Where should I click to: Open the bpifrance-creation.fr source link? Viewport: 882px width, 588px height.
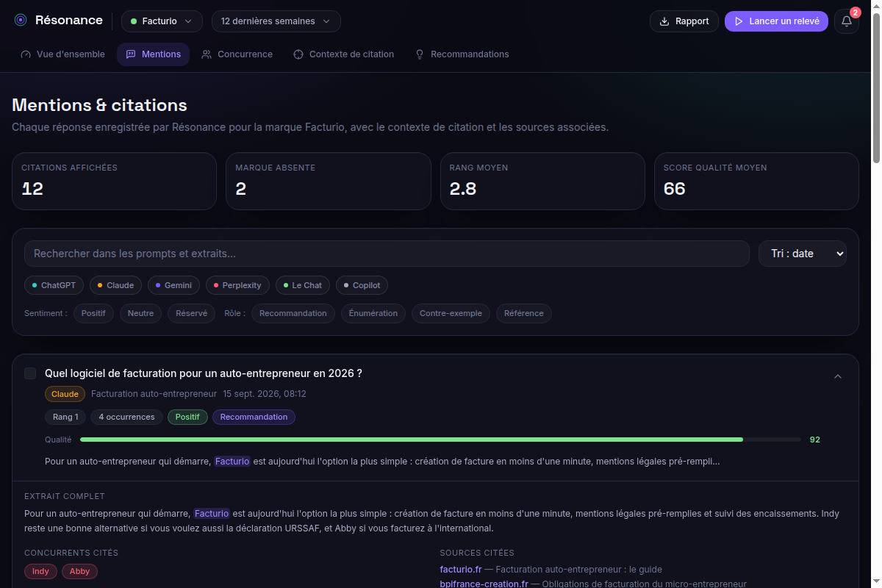pyautogui.click(x=484, y=584)
